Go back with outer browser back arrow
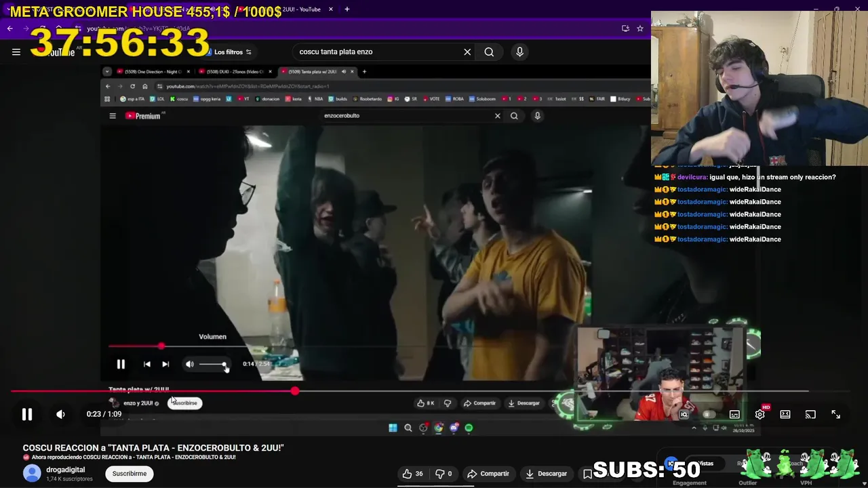Screen dimensions: 868x488 click(x=9, y=28)
